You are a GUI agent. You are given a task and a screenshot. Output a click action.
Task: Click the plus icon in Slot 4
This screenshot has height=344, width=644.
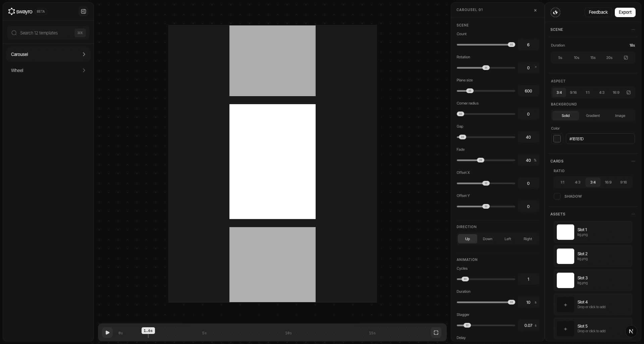(566, 305)
